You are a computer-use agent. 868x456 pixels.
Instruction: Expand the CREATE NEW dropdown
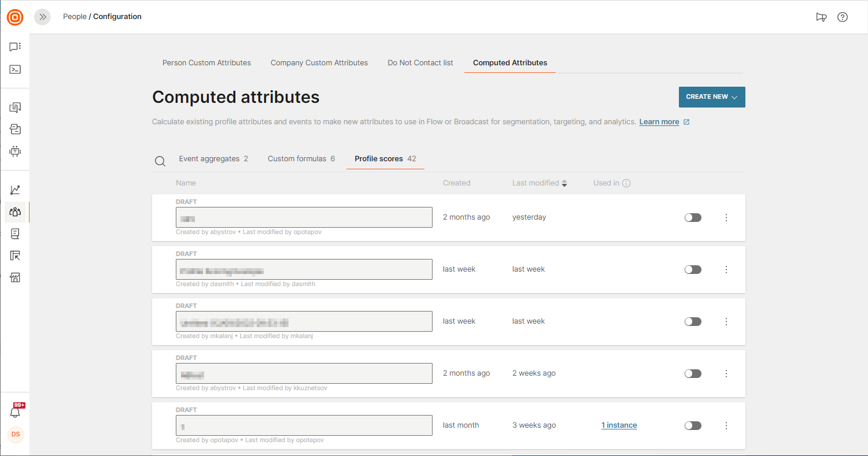(711, 97)
